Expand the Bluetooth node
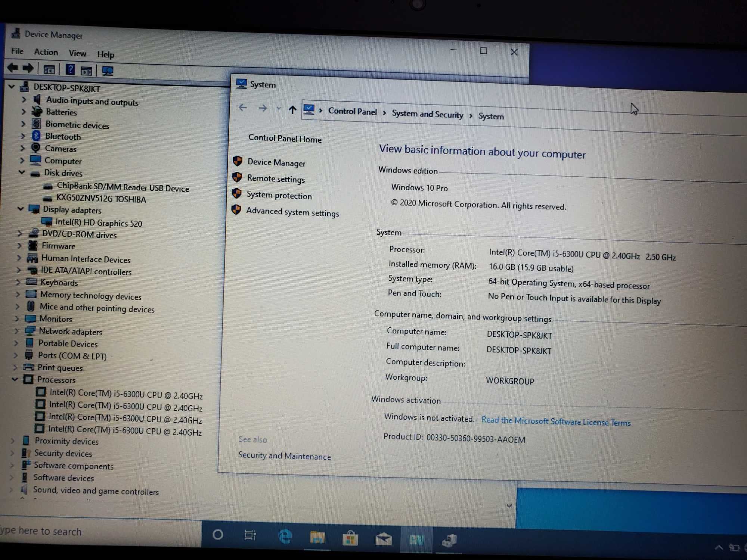Viewport: 747px width, 560px height. click(23, 136)
